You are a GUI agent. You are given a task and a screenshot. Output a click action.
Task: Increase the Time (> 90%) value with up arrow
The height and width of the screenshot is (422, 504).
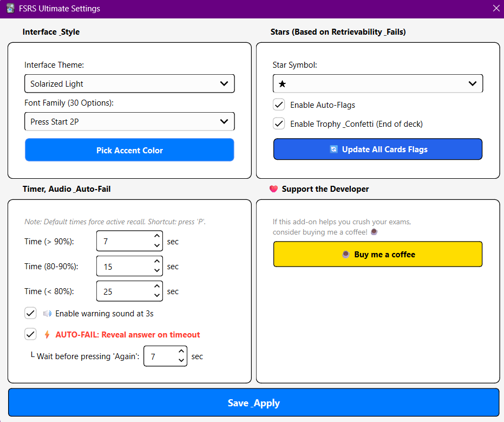157,236
